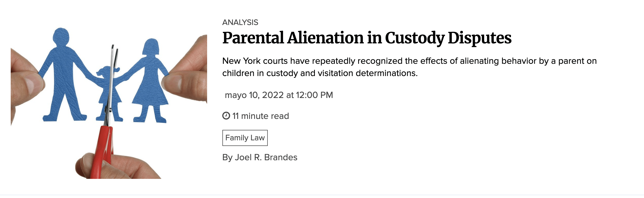
Task: Click the clock icon beside read time
Action: 226,116
